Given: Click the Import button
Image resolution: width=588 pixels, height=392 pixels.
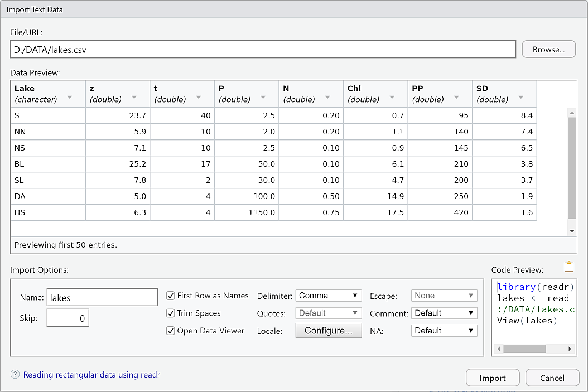Looking at the screenshot, I should point(493,378).
